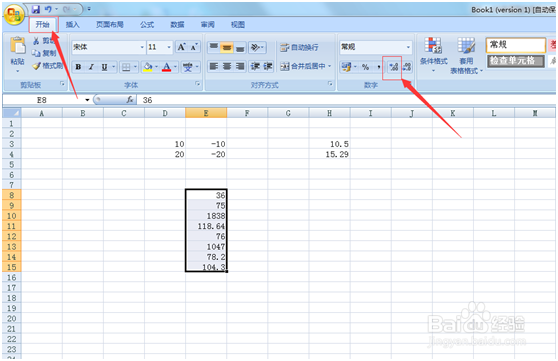Open Conditional Formatting (条件格式)
This screenshot has height=361, width=558.
(x=433, y=54)
